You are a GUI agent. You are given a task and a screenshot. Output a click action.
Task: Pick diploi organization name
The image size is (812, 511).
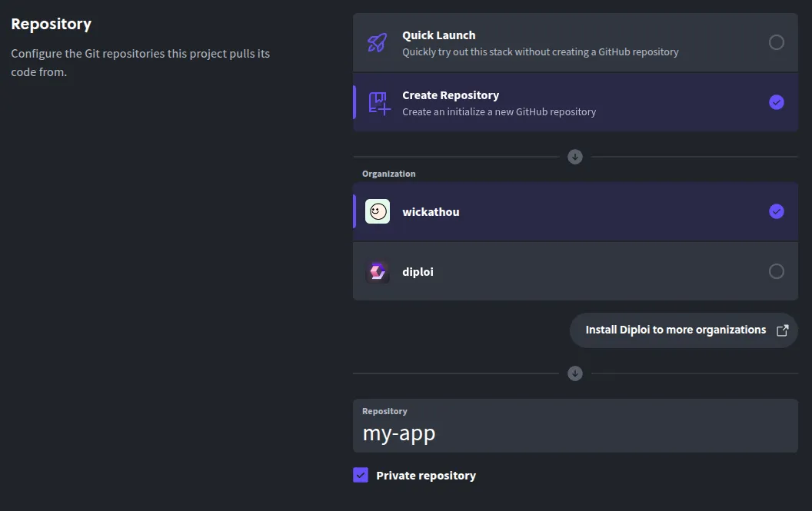[418, 272]
